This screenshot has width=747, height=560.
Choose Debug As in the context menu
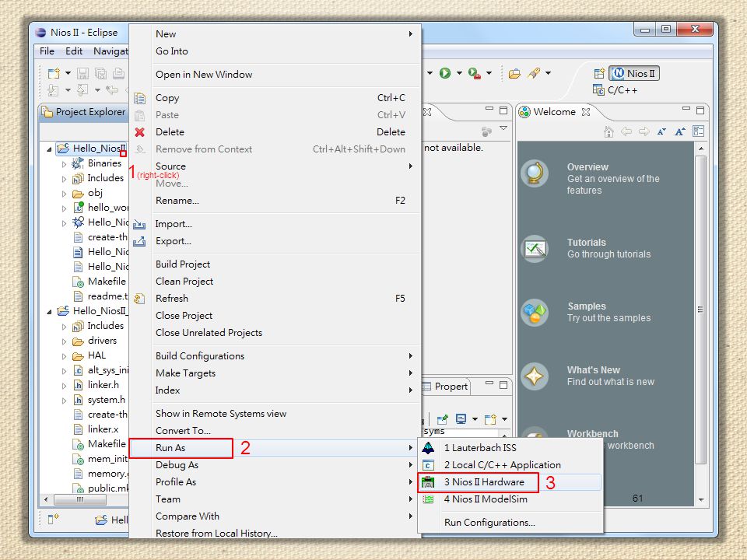pyautogui.click(x=275, y=465)
